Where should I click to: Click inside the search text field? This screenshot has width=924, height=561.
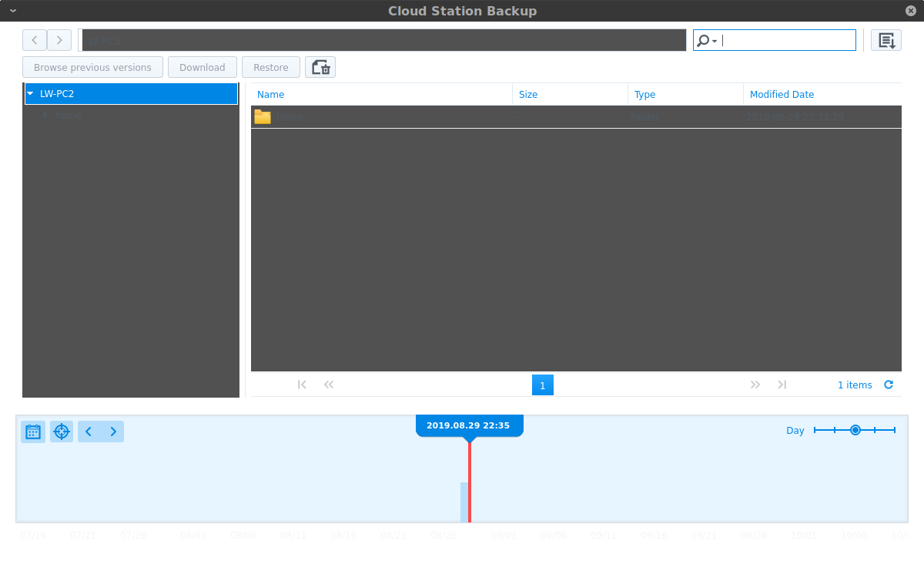point(787,40)
